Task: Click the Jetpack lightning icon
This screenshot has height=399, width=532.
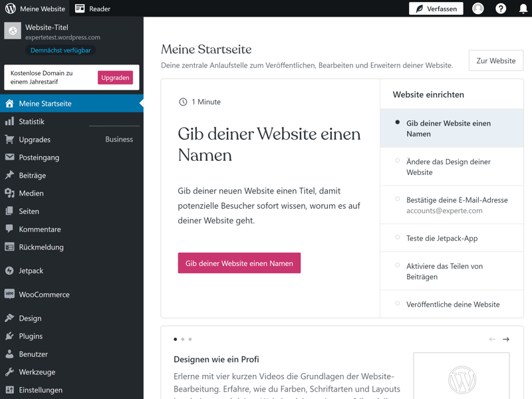Action: tap(9, 271)
